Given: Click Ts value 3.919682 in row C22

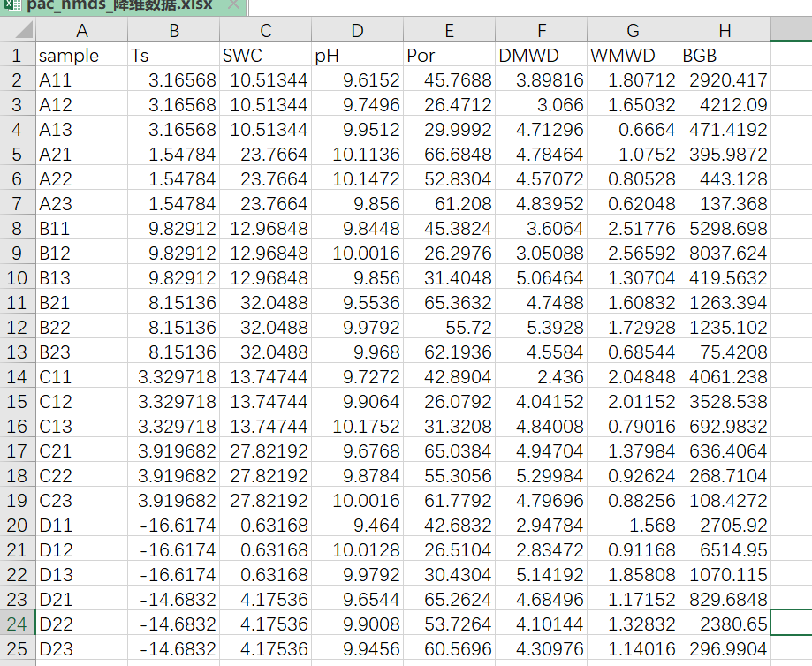Looking at the screenshot, I should click(174, 475).
